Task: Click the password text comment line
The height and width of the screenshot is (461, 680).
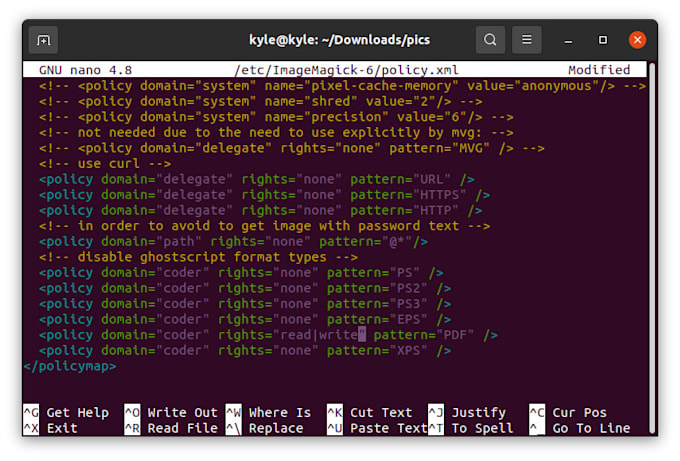Action: point(265,226)
